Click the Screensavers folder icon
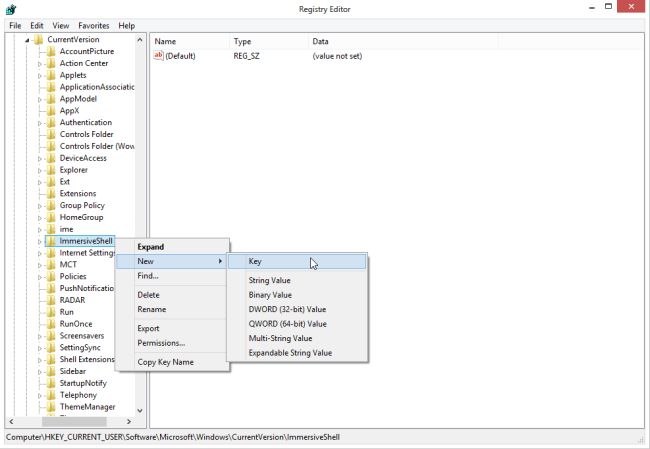 tap(51, 336)
